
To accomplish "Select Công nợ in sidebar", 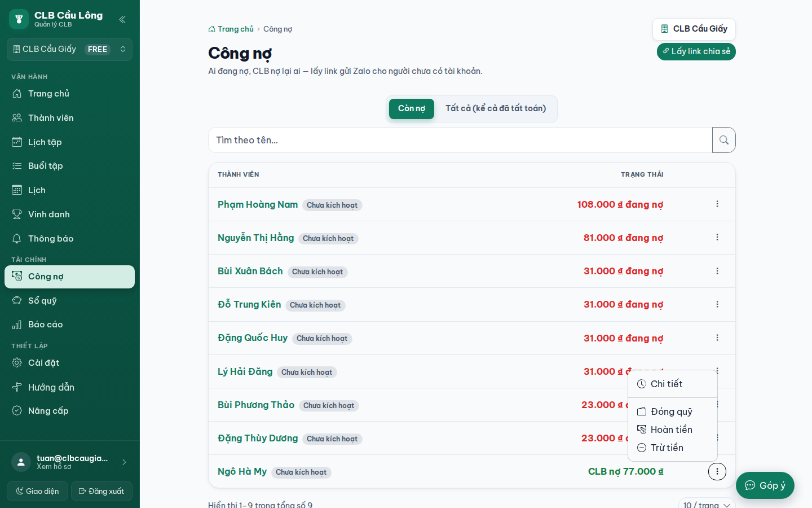I will click(x=69, y=277).
